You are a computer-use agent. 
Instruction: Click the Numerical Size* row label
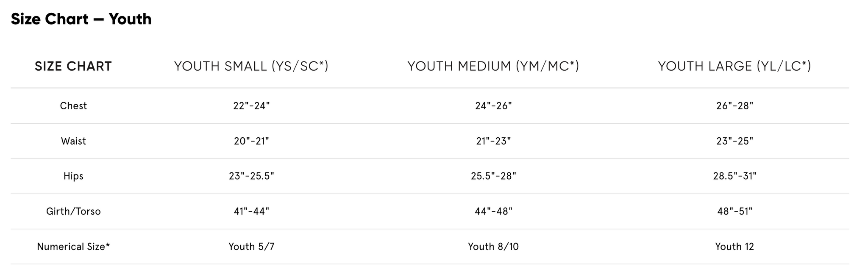tap(73, 247)
